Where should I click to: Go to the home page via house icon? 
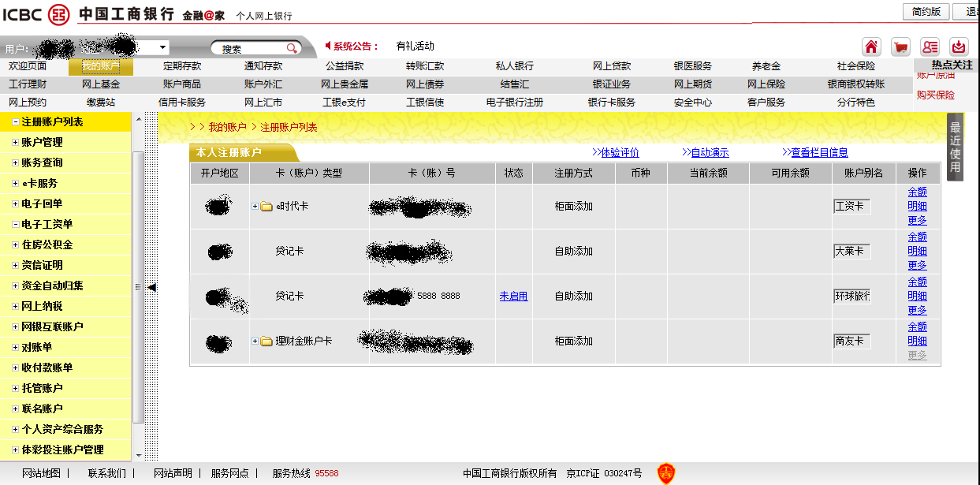(871, 46)
